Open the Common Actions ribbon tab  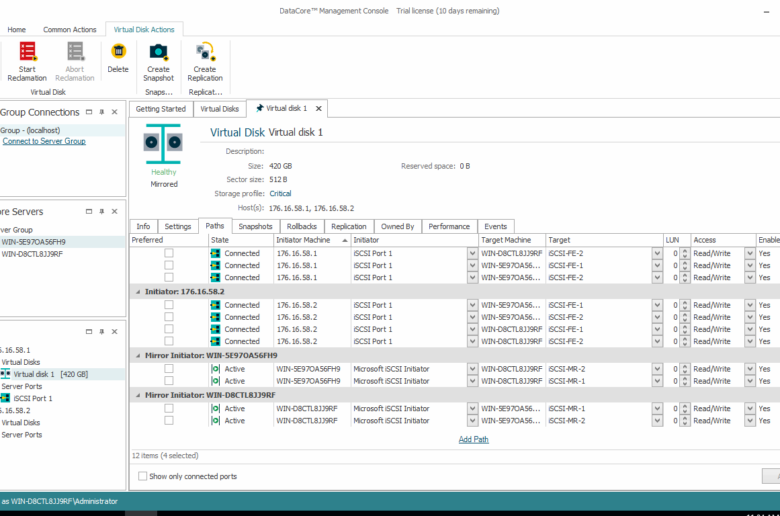pyautogui.click(x=70, y=30)
